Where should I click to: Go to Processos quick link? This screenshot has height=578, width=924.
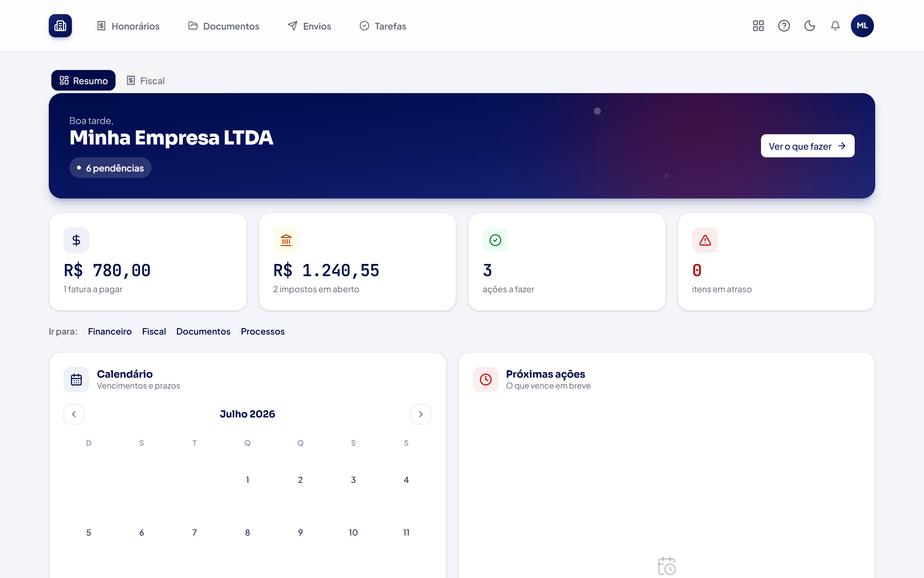263,331
